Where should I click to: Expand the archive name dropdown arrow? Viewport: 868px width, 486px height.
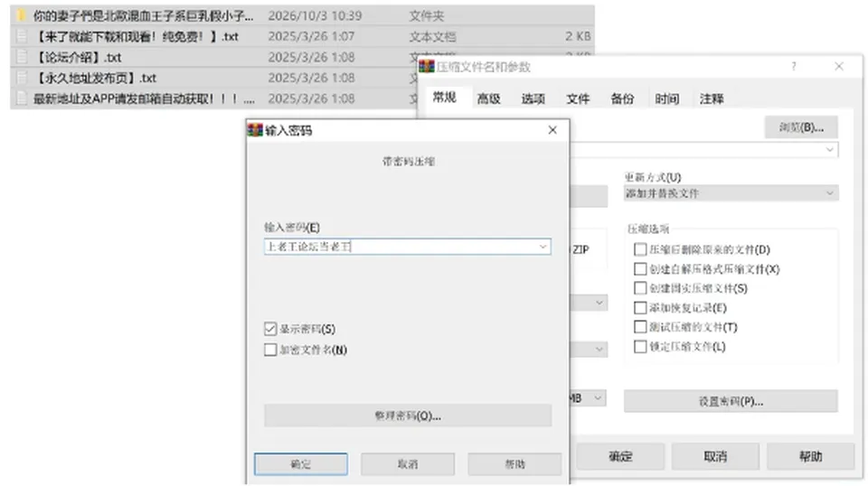(x=829, y=149)
